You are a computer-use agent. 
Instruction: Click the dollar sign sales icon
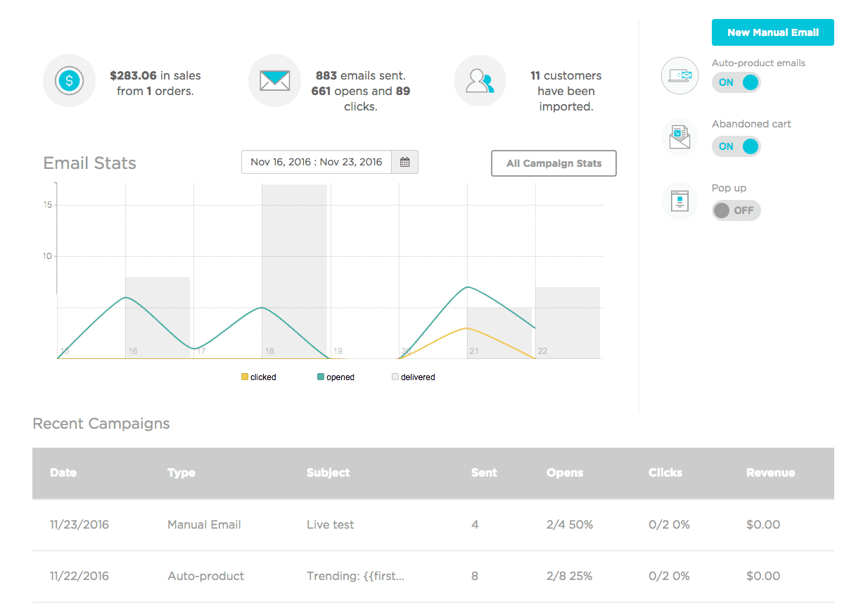point(69,81)
